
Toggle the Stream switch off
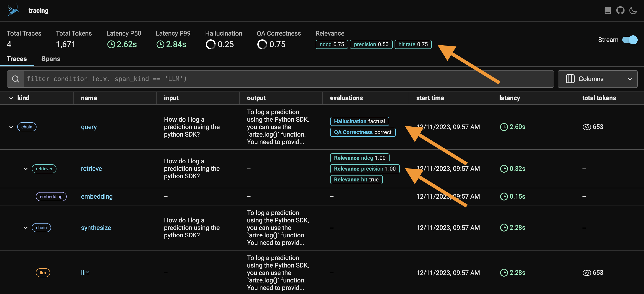point(629,40)
